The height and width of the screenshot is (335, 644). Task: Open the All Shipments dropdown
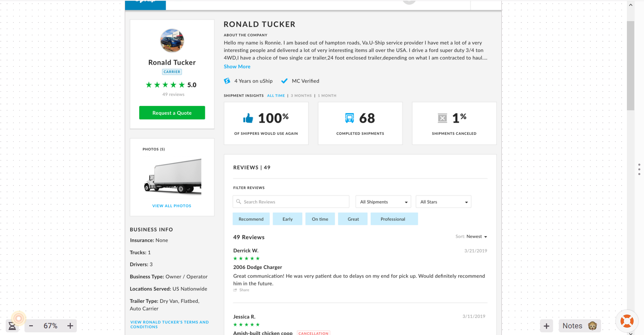coord(383,202)
